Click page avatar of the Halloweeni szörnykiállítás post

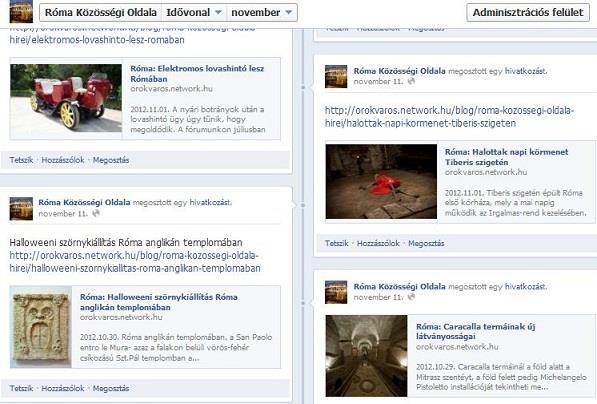click(x=21, y=209)
